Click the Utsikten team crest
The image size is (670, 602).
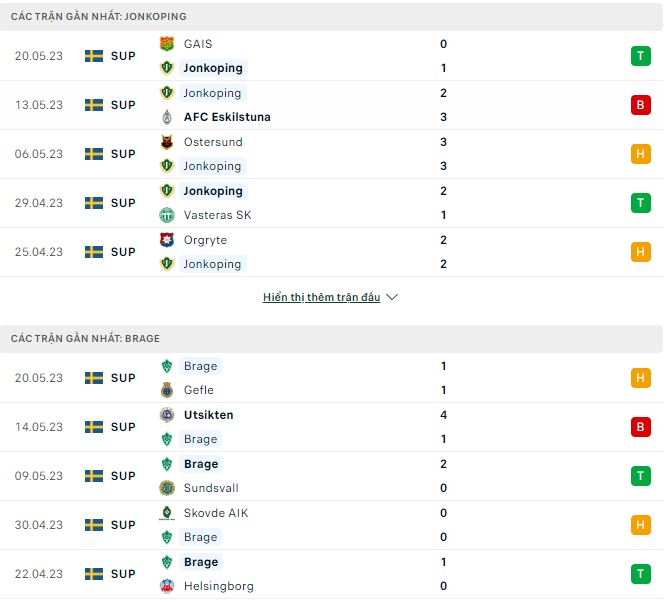point(167,415)
